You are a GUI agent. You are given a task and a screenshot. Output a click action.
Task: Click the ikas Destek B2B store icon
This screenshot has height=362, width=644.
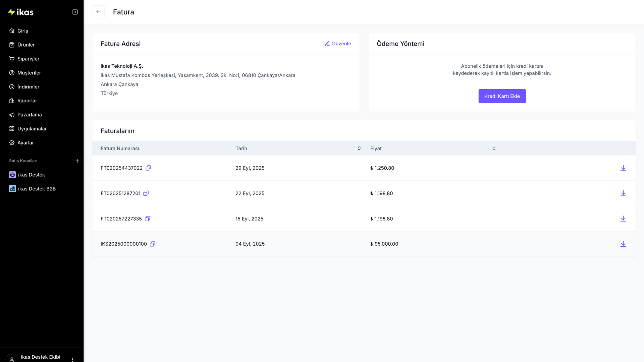coord(12,189)
